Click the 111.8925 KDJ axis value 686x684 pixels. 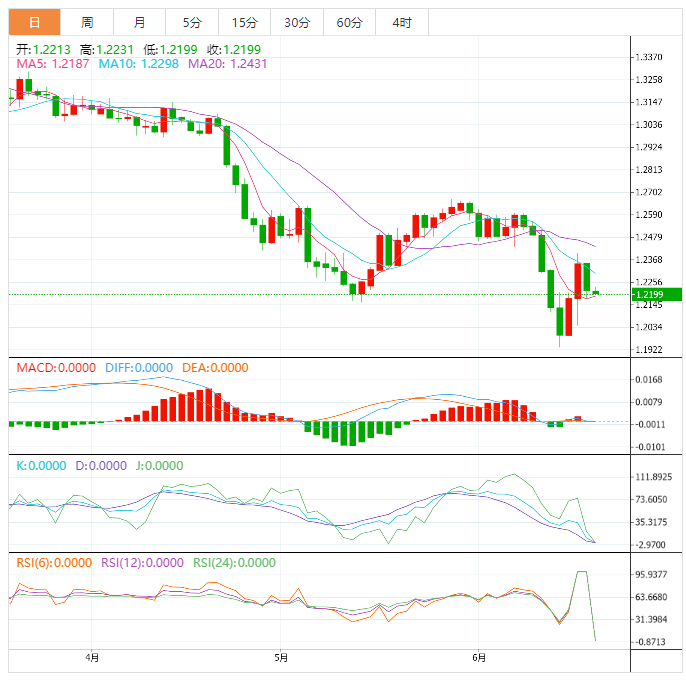[654, 477]
